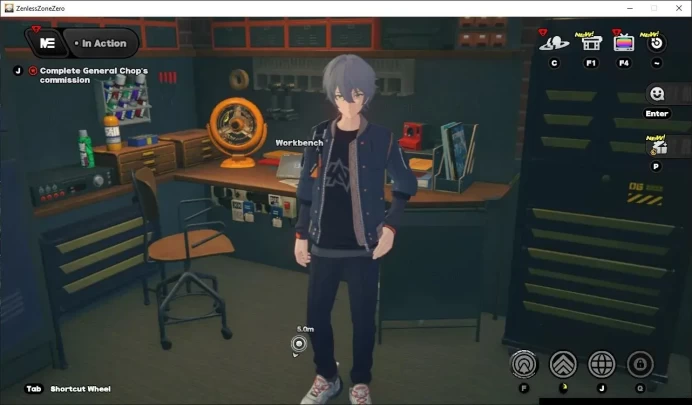Click the Shortcut Wheel text
692x405 pixels.
pyautogui.click(x=80, y=389)
